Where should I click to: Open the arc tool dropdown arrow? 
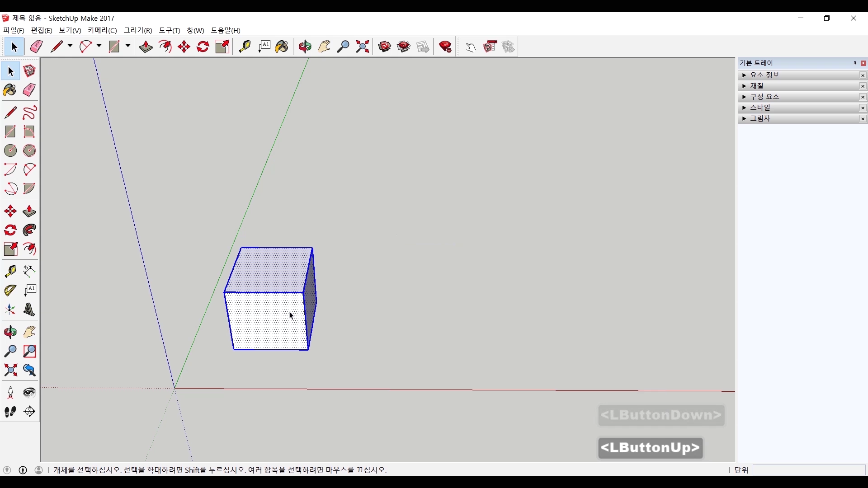pos(99,46)
